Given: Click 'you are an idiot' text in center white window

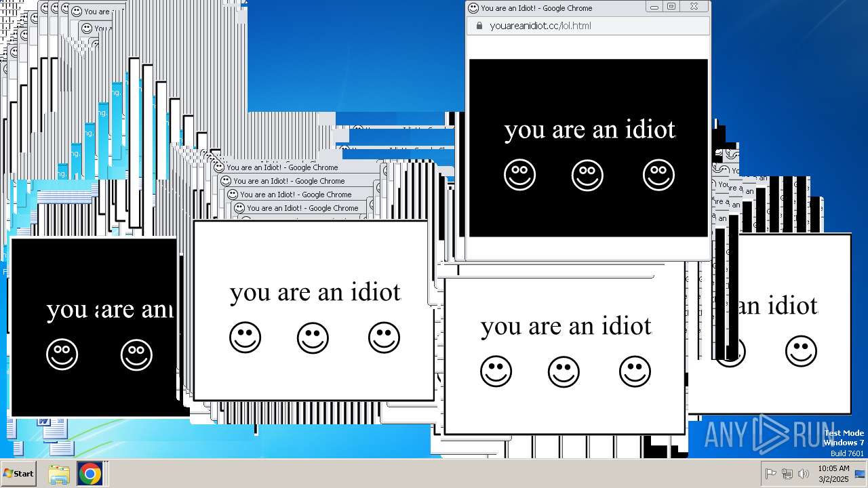Looking at the screenshot, I should [x=315, y=292].
